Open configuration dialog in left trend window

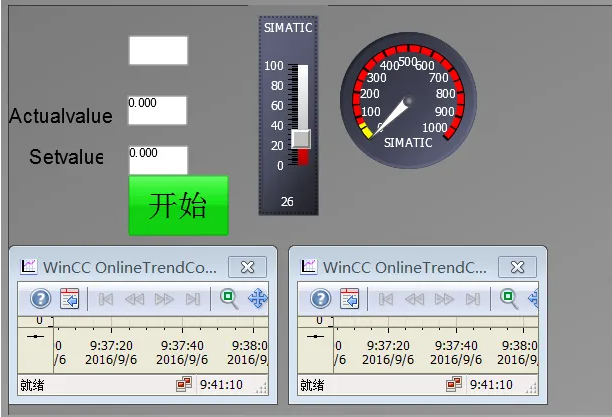click(69, 298)
